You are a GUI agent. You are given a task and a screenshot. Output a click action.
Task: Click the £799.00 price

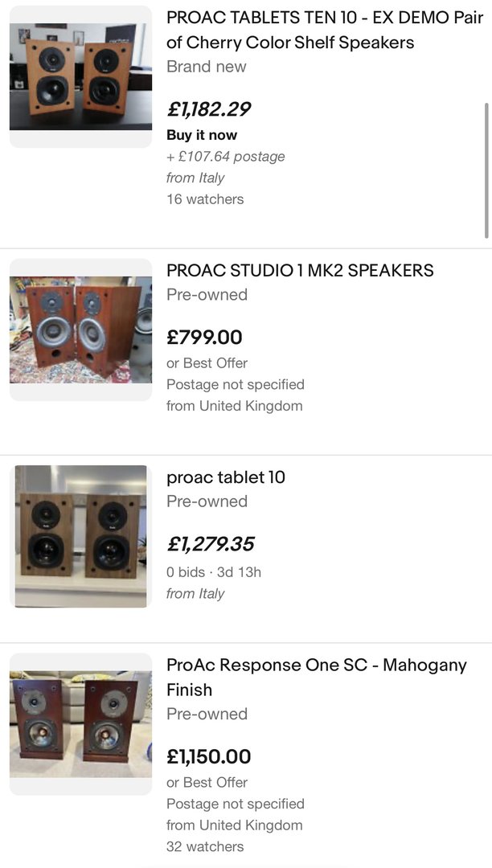pos(204,337)
